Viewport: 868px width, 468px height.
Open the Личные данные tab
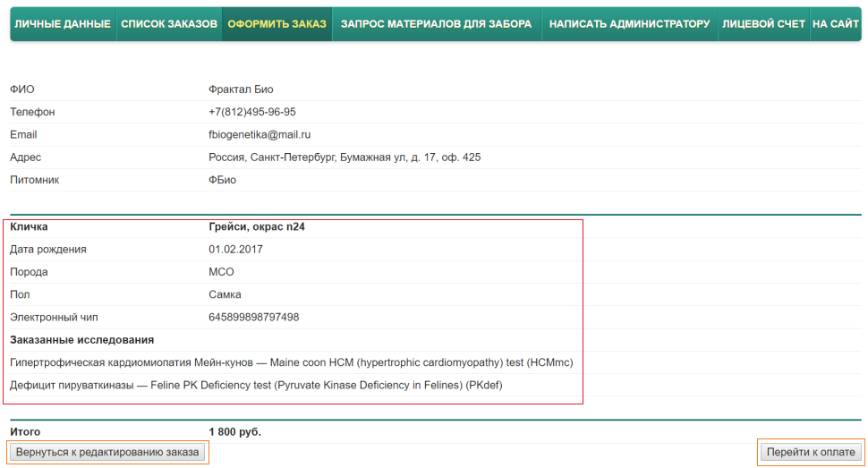[63, 24]
